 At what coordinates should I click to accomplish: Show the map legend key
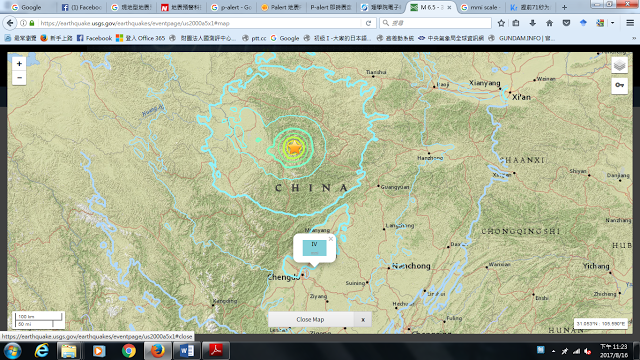click(x=619, y=85)
